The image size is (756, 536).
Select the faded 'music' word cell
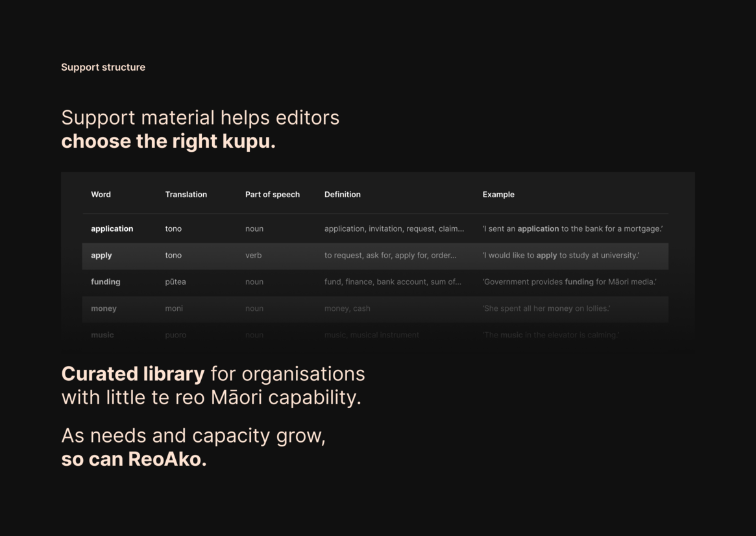click(x=102, y=335)
